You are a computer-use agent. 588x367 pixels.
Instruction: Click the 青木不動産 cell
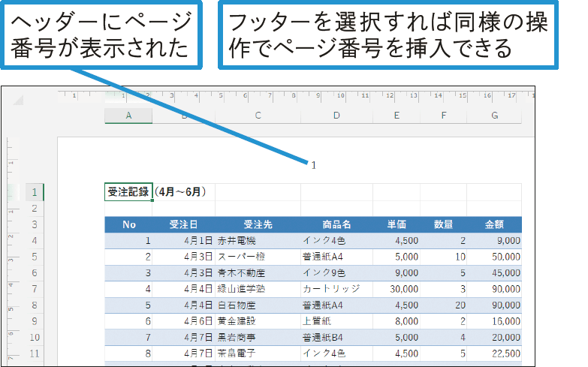(258, 273)
